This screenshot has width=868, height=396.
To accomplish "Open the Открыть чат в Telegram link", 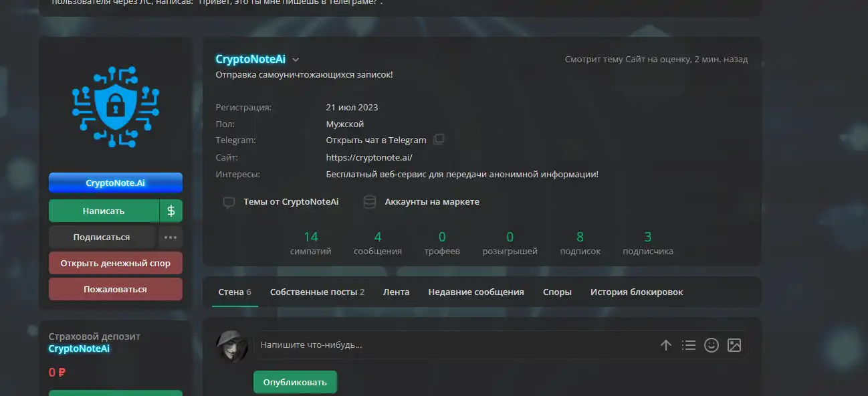I will (x=376, y=140).
